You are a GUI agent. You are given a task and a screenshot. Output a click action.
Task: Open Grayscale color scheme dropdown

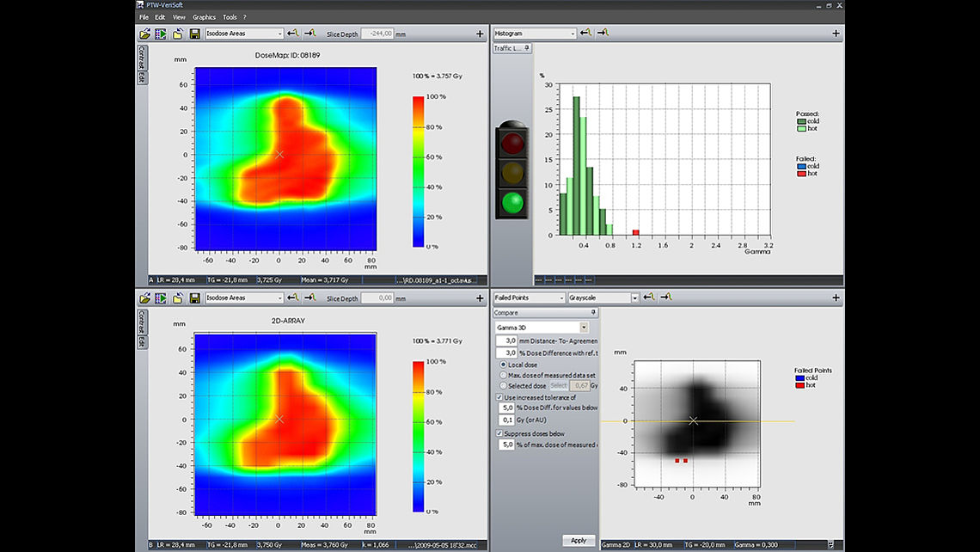(x=634, y=298)
